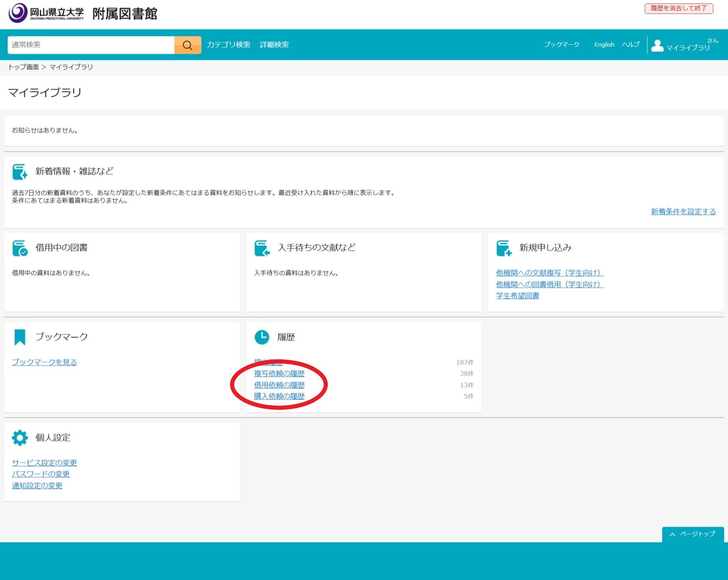Click the user profile silhouette icon
This screenshot has height=580, width=728.
point(657,45)
